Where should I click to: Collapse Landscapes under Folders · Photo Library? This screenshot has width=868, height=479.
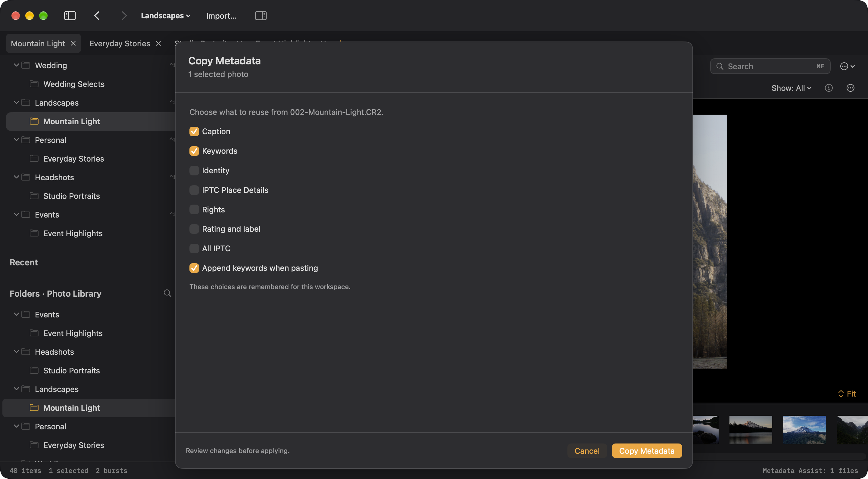16,389
